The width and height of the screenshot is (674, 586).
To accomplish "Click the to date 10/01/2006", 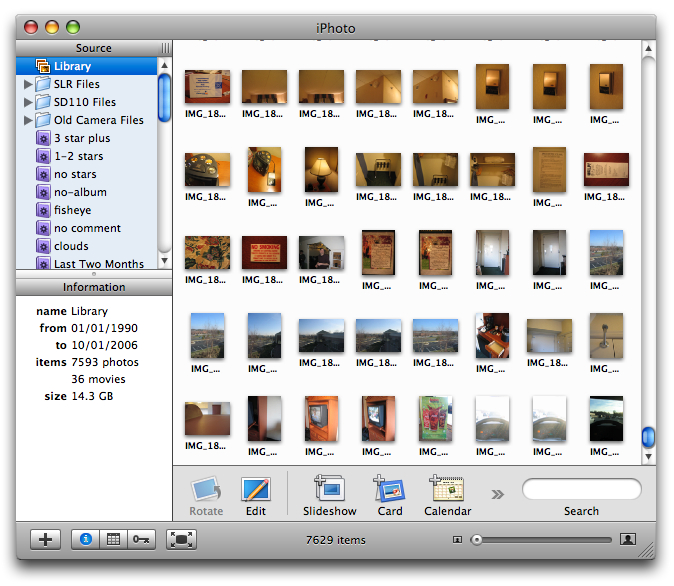I will 104,345.
